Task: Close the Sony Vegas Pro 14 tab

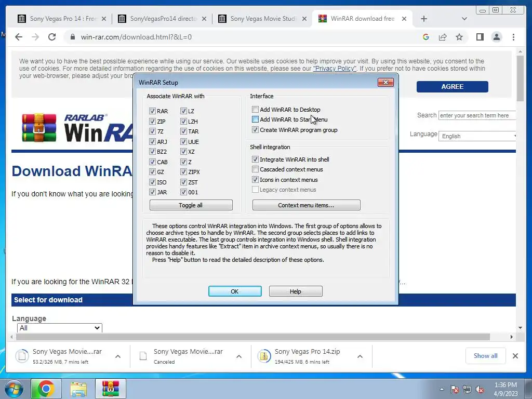Action: coord(104,19)
